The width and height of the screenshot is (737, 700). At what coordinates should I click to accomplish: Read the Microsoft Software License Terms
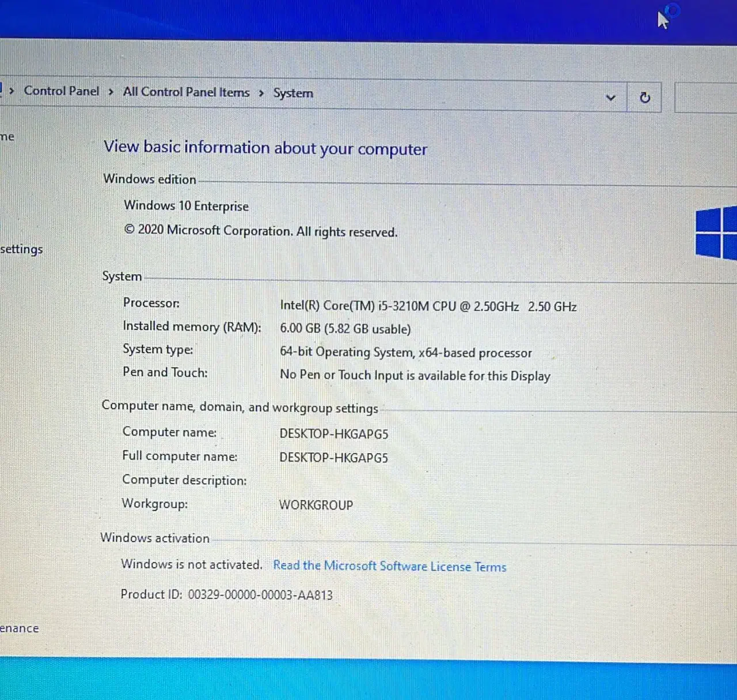click(x=390, y=566)
